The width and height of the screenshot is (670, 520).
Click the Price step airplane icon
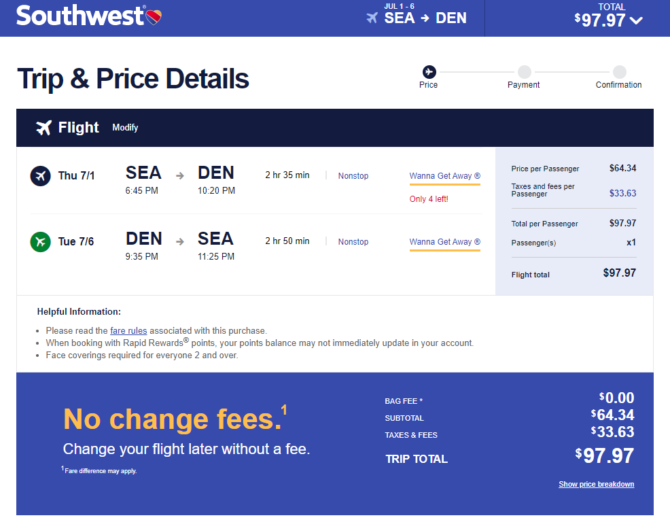pyautogui.click(x=429, y=71)
